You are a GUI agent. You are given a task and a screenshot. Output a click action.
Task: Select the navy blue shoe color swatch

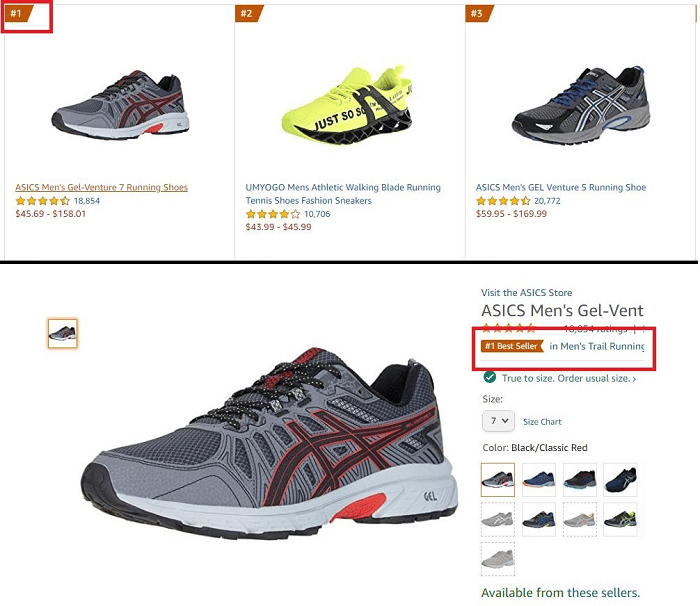(621, 480)
